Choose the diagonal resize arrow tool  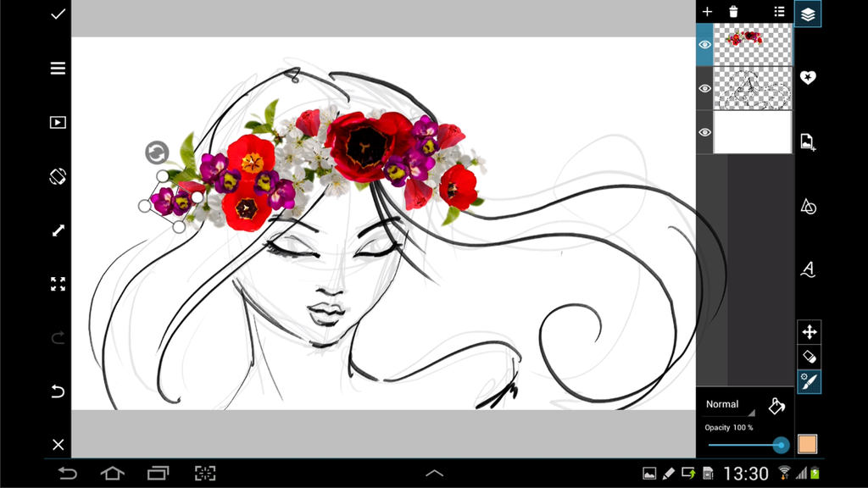point(58,230)
